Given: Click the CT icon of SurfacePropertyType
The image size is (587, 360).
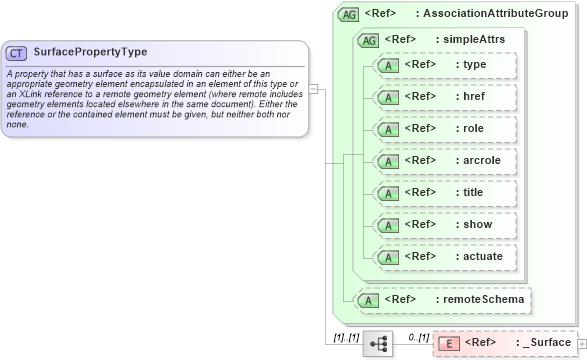Looking at the screenshot, I should (16, 53).
